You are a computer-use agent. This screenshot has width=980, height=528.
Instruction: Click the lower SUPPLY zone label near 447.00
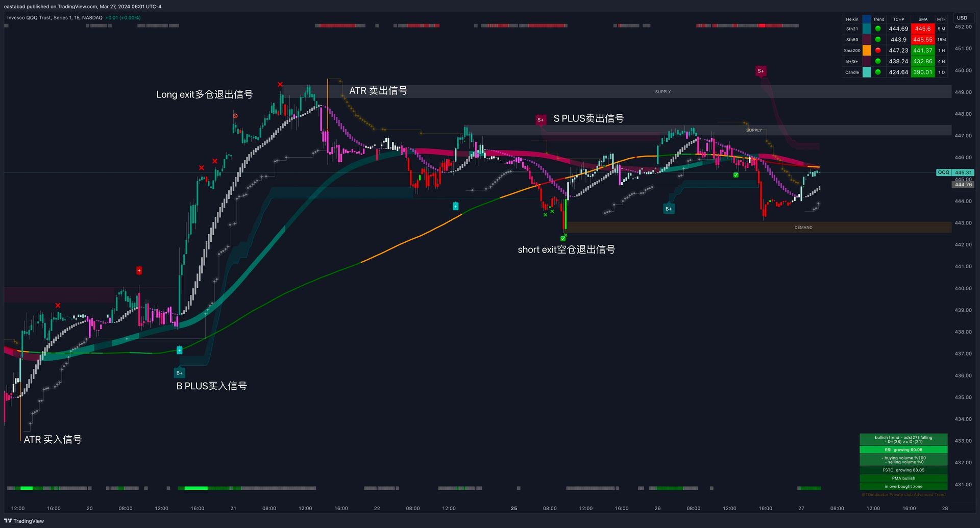pos(754,130)
